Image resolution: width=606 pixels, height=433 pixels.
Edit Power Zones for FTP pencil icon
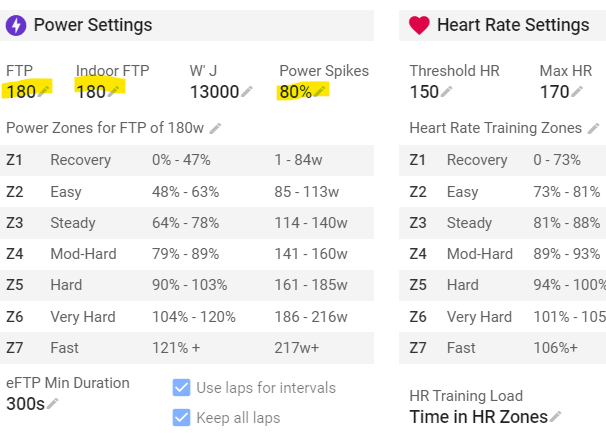pos(215,129)
